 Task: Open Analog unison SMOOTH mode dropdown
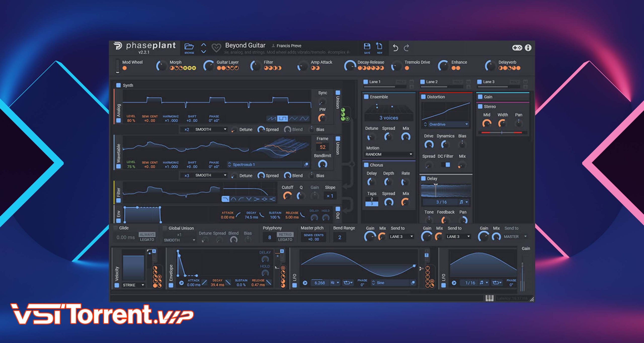pos(211,129)
